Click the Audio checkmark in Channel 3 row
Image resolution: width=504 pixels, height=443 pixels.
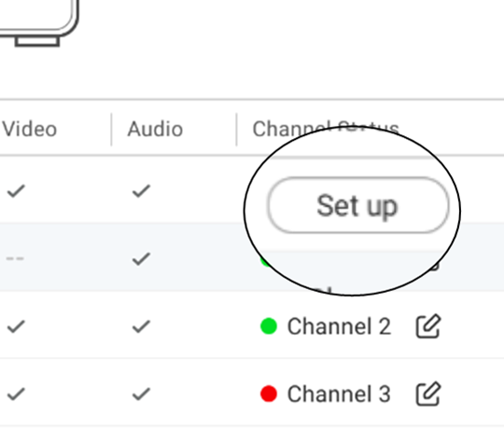coord(141,394)
